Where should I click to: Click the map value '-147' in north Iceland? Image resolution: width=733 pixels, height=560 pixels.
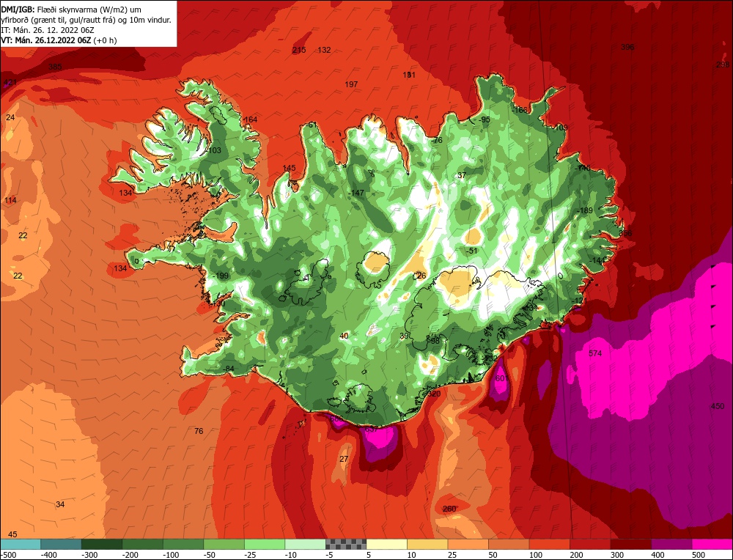pyautogui.click(x=356, y=193)
